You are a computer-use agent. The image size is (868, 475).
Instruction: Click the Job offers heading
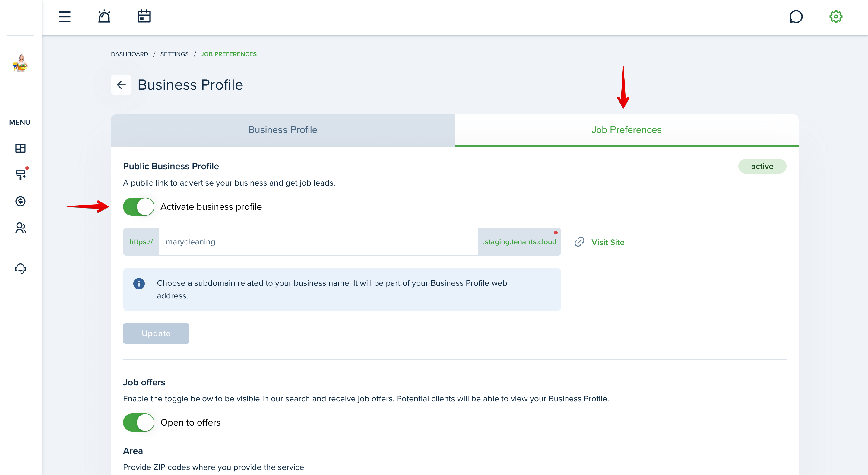point(144,382)
